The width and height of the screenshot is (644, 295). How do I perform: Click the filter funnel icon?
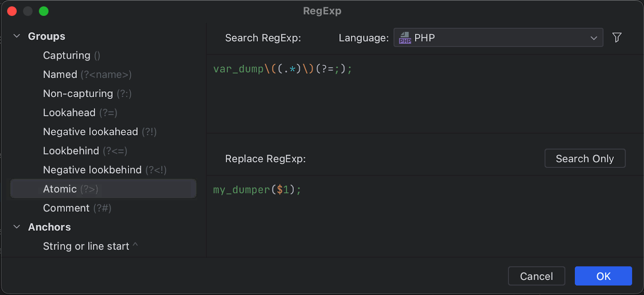tap(617, 37)
